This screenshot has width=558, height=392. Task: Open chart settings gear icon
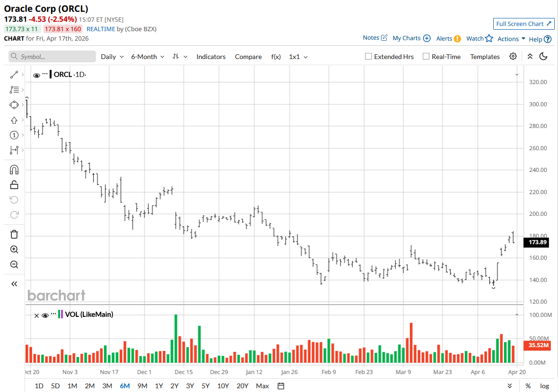(x=513, y=56)
